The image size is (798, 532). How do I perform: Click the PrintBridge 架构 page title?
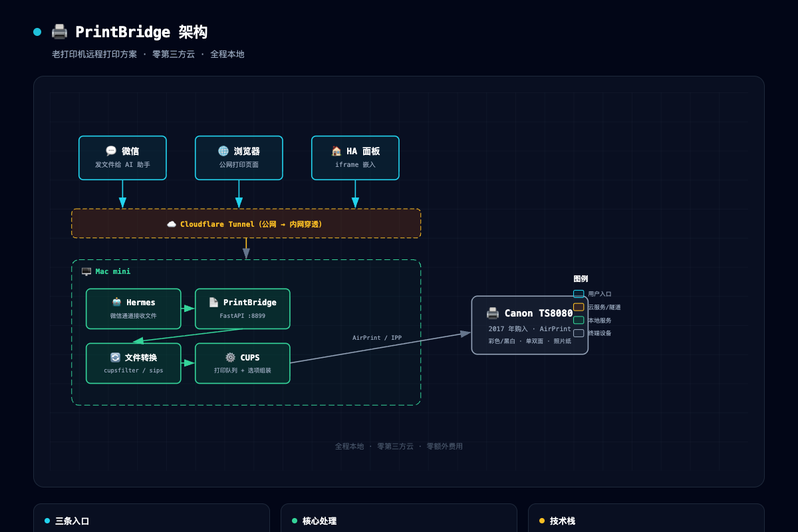(141, 32)
